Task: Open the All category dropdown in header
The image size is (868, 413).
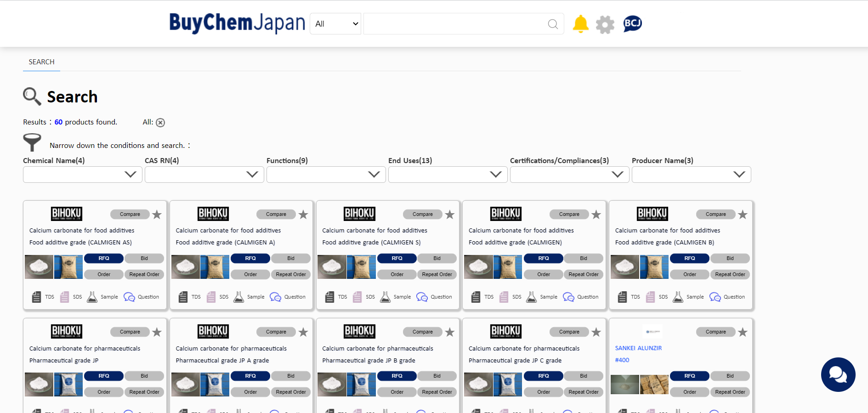Action: pos(336,24)
